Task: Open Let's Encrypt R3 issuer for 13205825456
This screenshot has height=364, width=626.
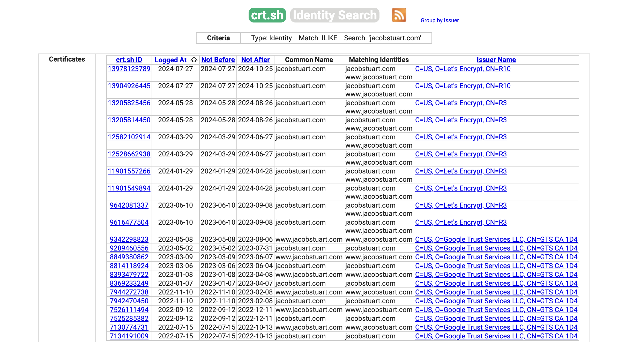Action: [x=461, y=103]
